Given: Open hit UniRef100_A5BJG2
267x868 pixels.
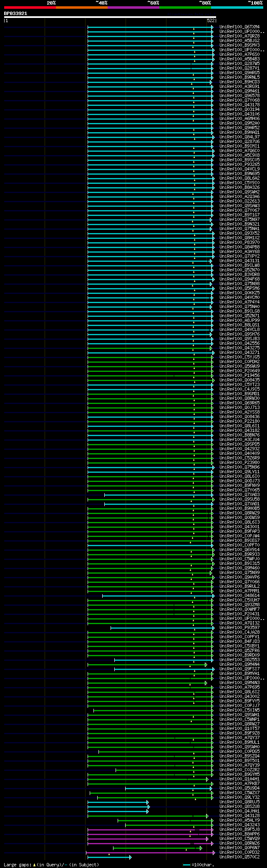Looking at the screenshot, I should coord(239,41).
